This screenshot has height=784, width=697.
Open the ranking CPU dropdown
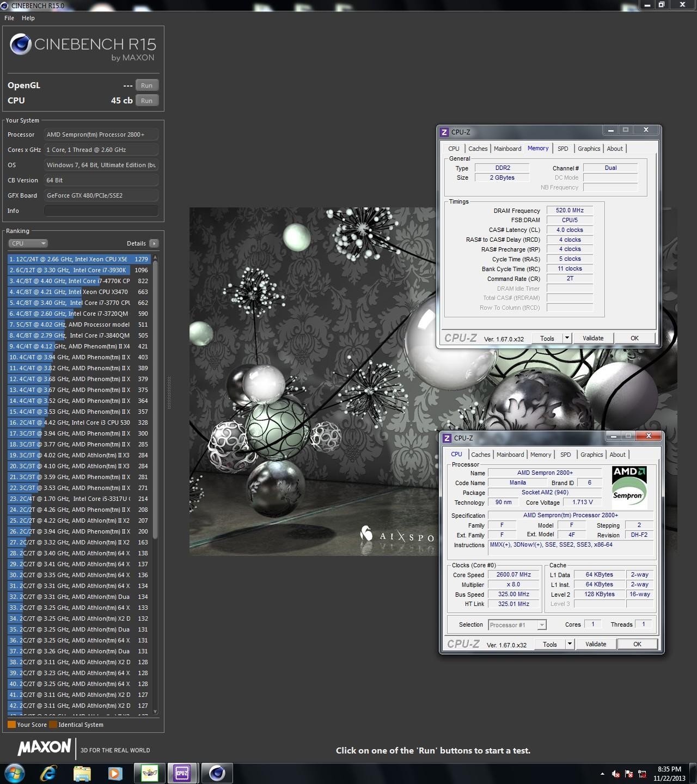click(28, 243)
